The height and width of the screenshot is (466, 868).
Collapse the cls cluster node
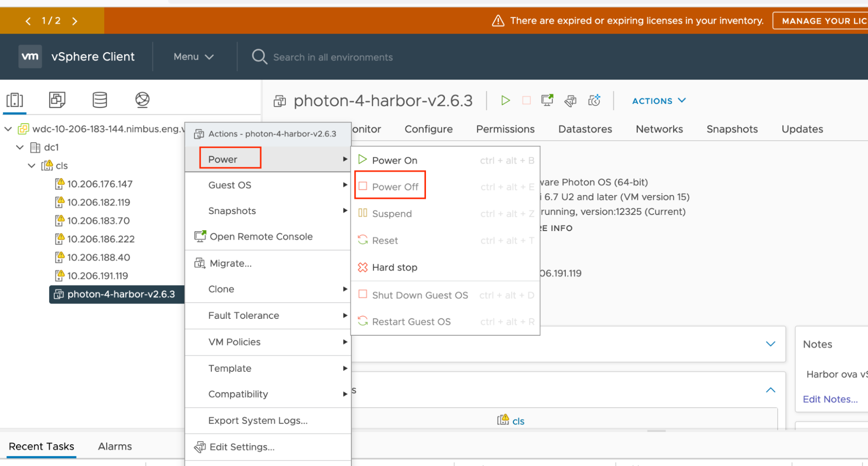point(31,165)
